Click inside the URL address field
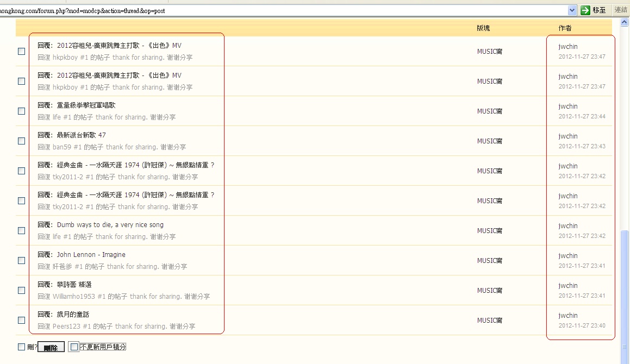 [x=272, y=10]
